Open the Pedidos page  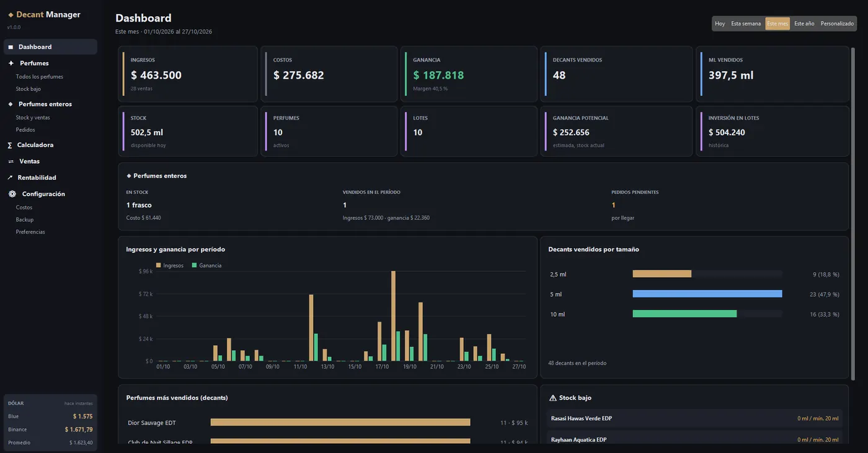25,130
